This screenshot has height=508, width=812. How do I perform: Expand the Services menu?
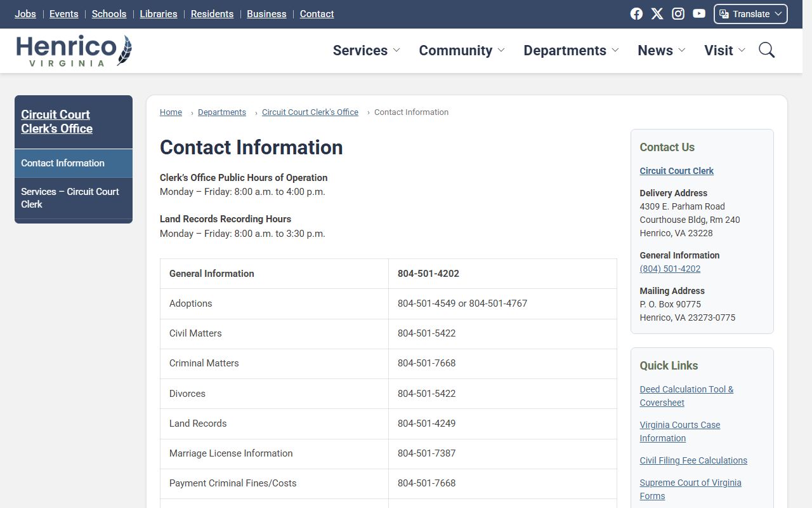point(366,50)
